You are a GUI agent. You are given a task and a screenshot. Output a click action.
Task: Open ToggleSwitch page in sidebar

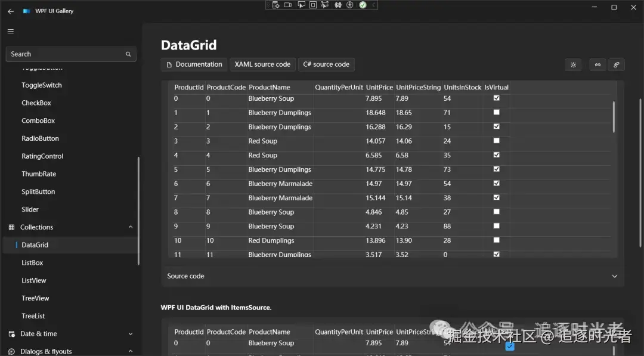(42, 85)
